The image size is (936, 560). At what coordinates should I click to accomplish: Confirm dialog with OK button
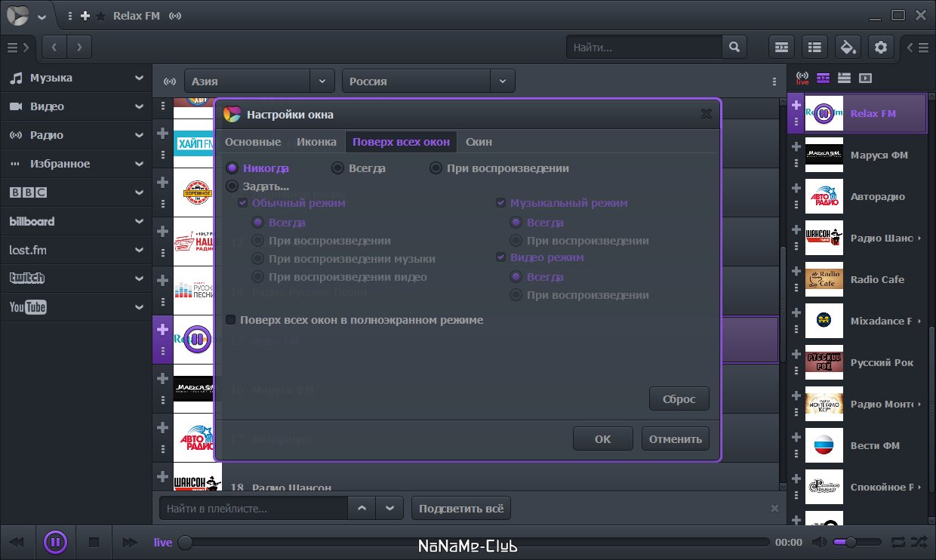pyautogui.click(x=602, y=438)
